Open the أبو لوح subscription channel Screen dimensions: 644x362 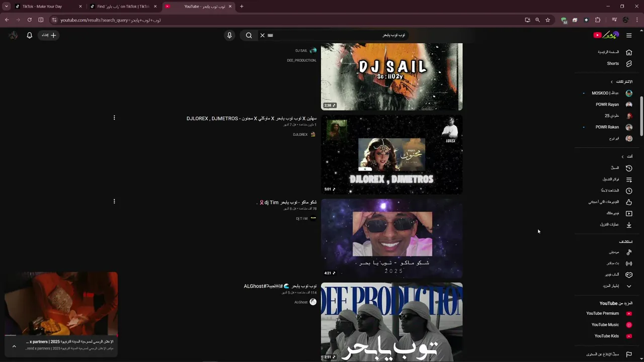point(620,138)
